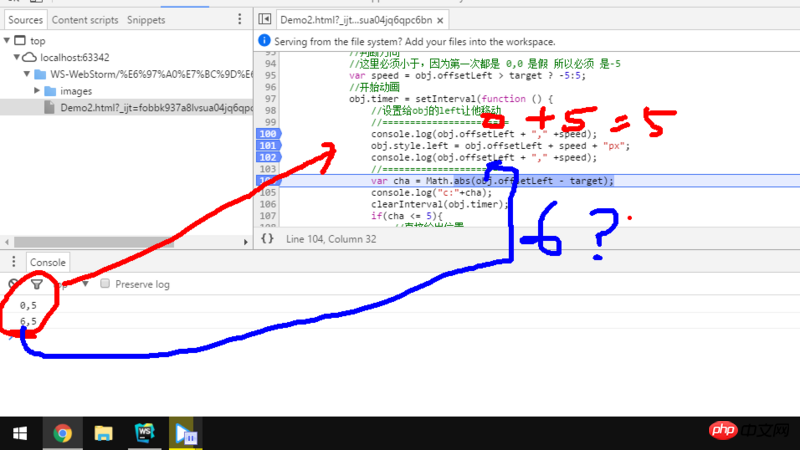
Task: Open the Sources navigator tab
Action: [26, 20]
